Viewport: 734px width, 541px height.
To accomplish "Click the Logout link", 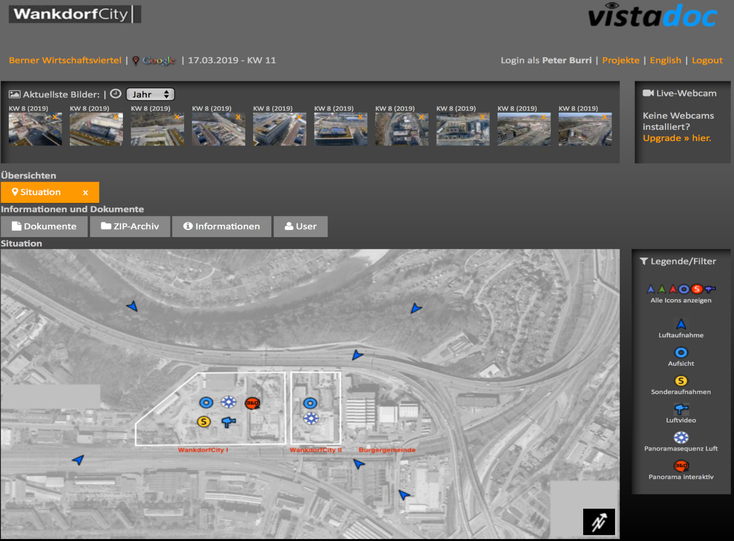I will 707,60.
